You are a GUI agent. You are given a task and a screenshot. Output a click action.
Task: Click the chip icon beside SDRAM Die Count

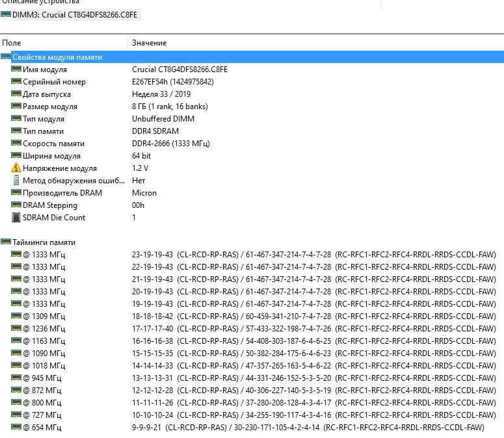click(x=16, y=218)
